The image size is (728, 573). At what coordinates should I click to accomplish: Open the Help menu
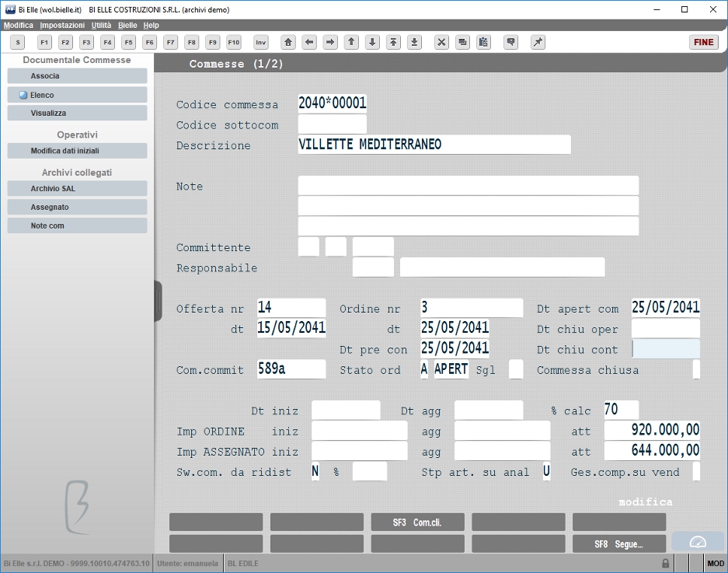[x=151, y=25]
